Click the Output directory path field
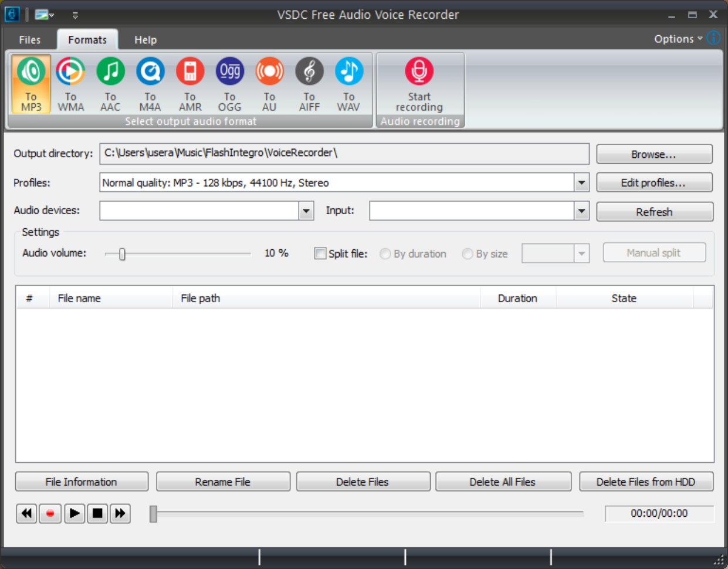The image size is (728, 569). 344,154
